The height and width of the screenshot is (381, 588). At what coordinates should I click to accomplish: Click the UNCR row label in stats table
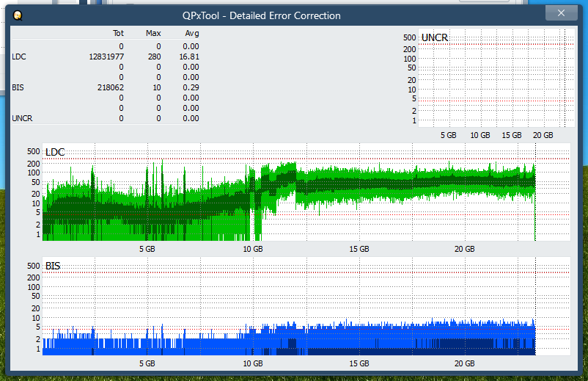pos(22,118)
